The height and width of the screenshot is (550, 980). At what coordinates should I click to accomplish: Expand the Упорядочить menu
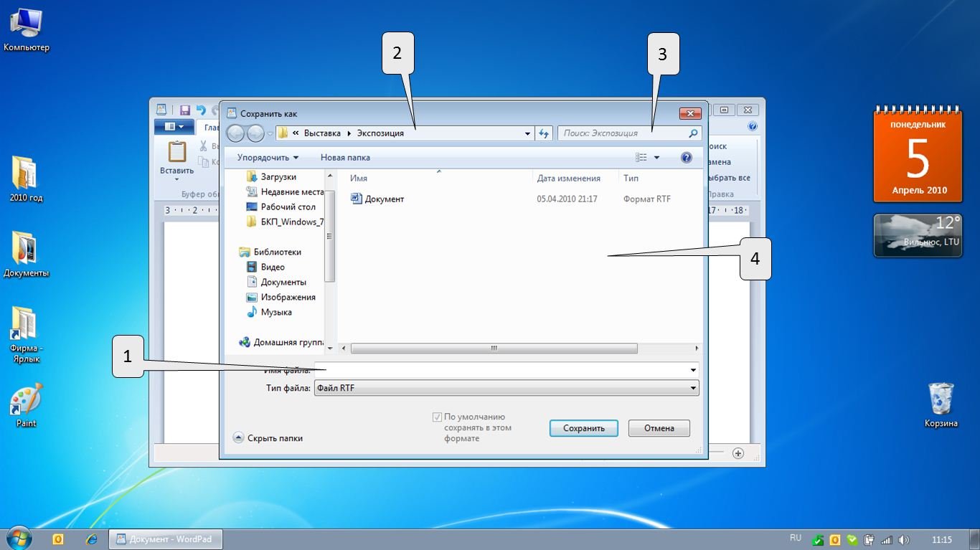click(x=268, y=158)
